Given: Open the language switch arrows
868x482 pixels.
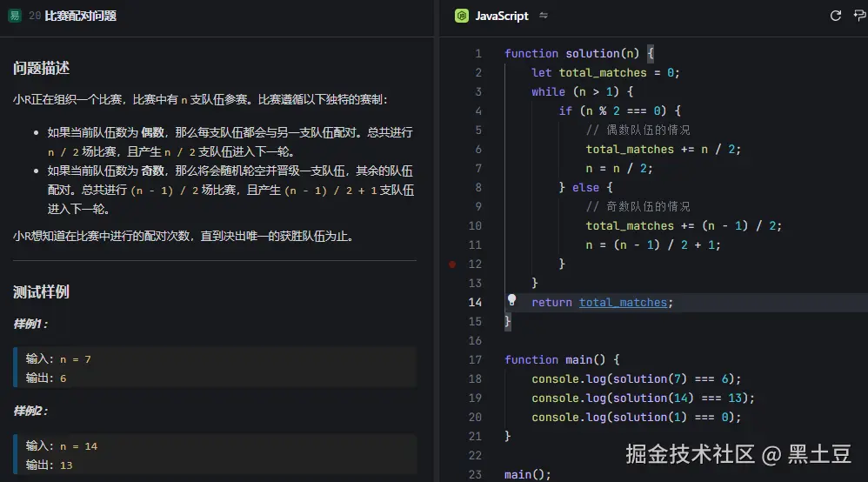Looking at the screenshot, I should [544, 16].
